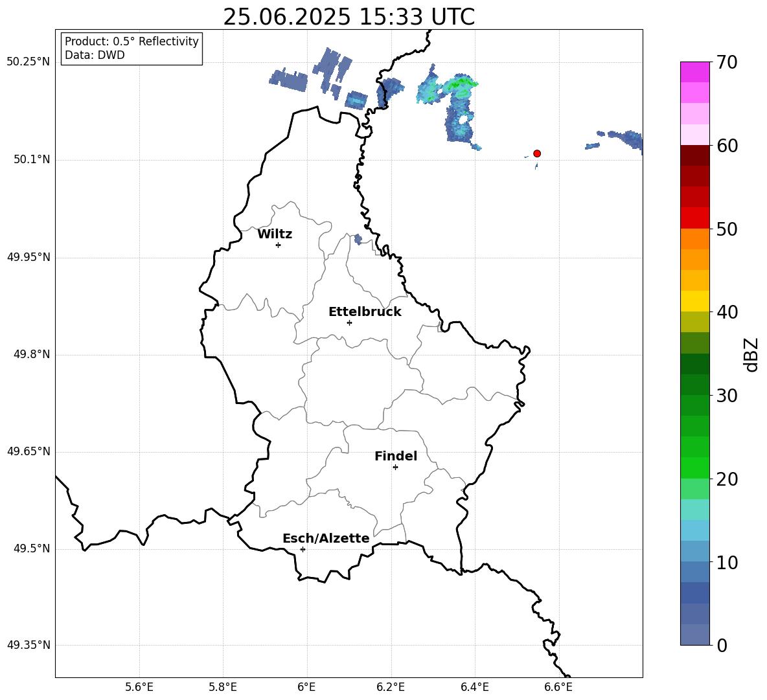The image size is (767, 700).
Task: Click the 49.5°N latitude label
Action: (32, 548)
